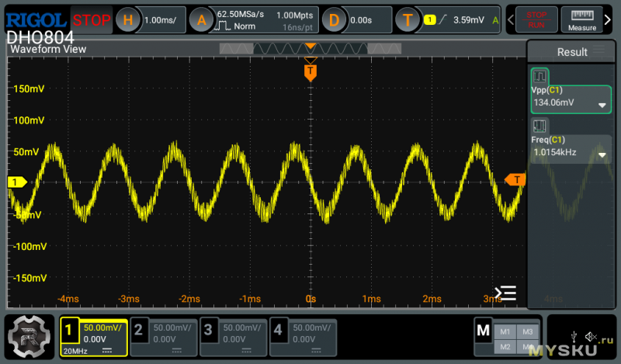Open Trigger (T) settings icon

click(408, 21)
